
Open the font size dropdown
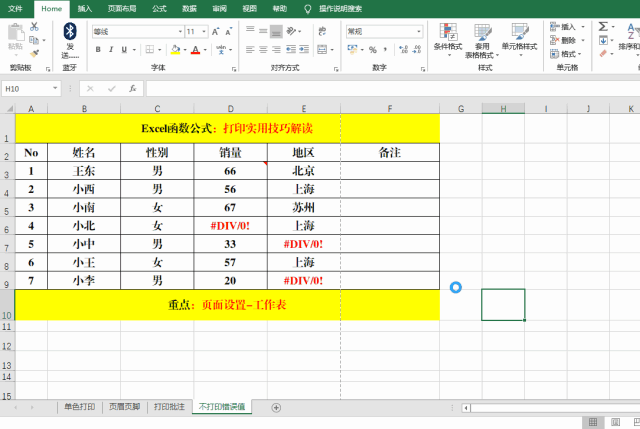point(204,31)
